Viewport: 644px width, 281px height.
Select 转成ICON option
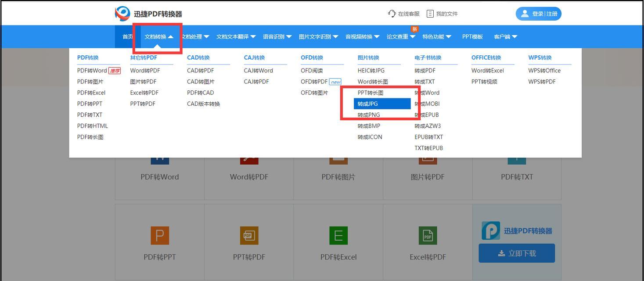(x=370, y=137)
